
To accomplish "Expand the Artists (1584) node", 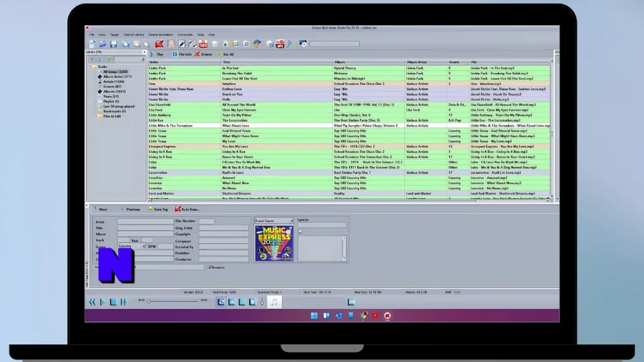I will coord(95,82).
